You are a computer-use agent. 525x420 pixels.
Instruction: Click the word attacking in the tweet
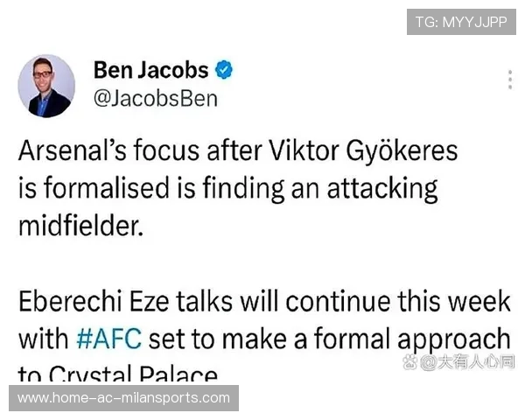(x=379, y=188)
